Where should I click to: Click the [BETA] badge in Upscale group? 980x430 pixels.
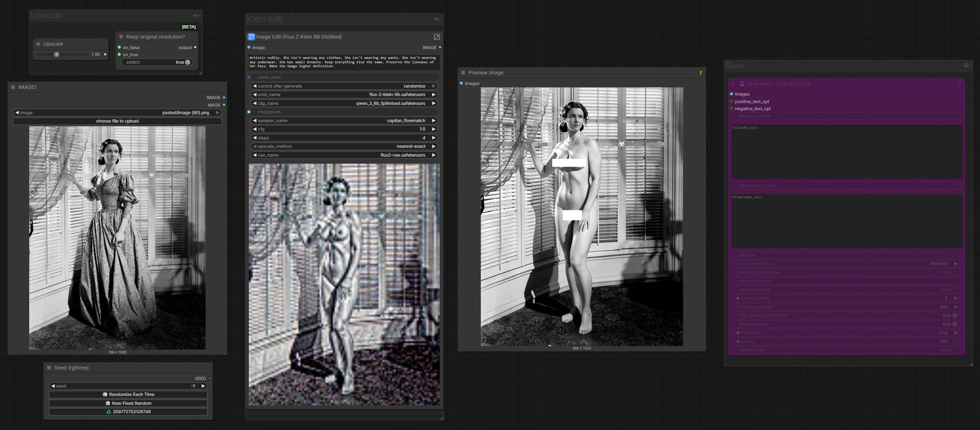[189, 27]
